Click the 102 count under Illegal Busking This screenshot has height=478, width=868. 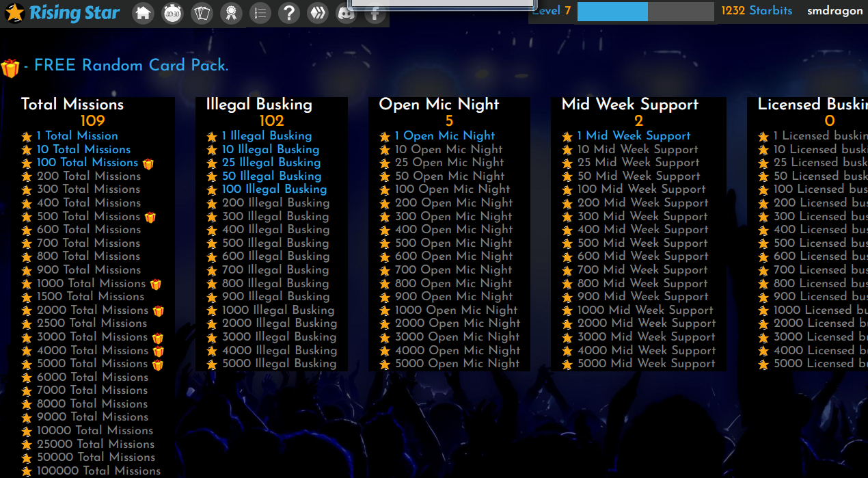click(271, 121)
